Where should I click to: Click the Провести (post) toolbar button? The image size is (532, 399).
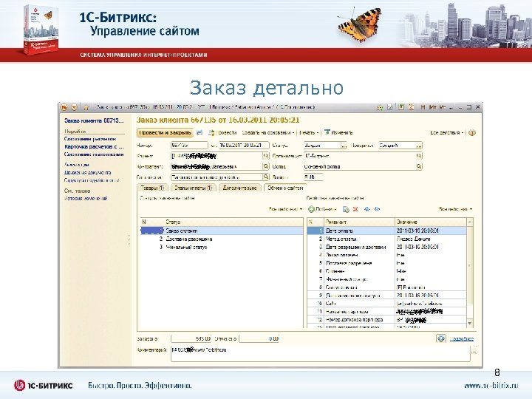point(222,133)
